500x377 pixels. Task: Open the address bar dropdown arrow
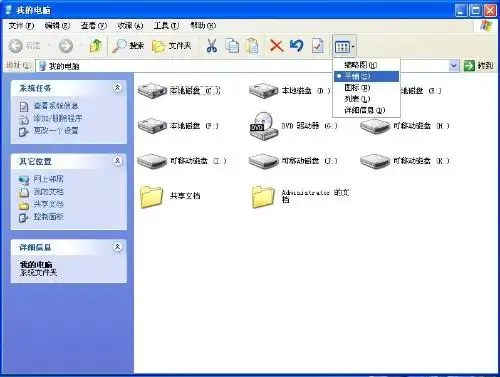(453, 66)
